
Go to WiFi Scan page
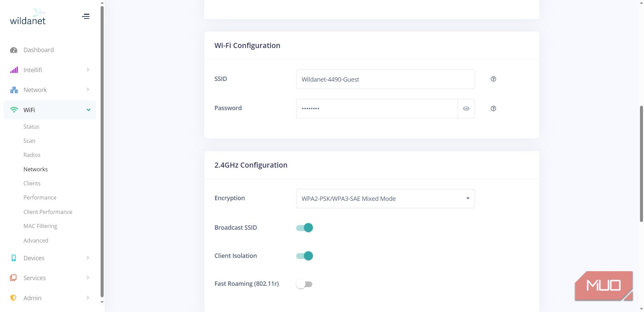29,141
